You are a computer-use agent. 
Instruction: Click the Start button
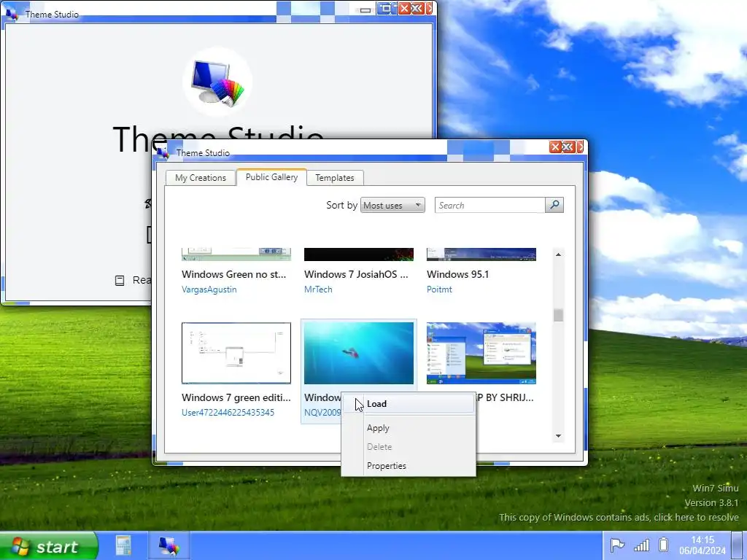(49, 546)
